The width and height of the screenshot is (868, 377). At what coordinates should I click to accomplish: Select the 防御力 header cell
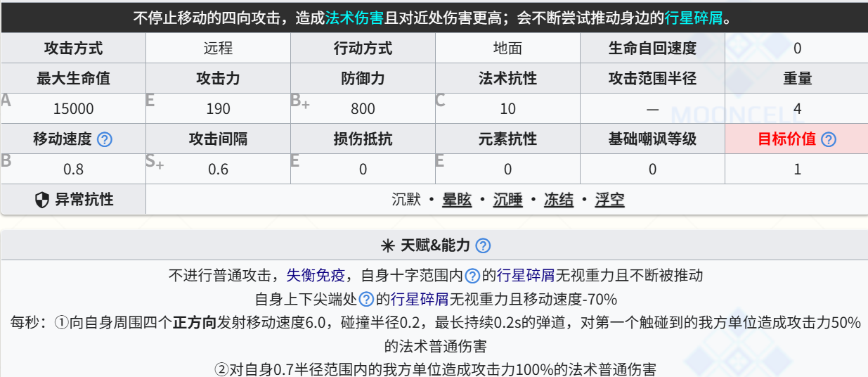[363, 78]
